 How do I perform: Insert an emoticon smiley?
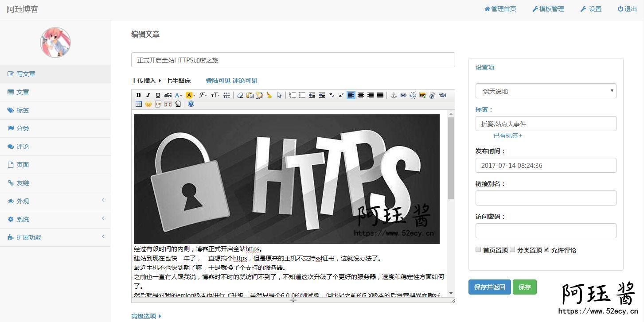(148, 104)
